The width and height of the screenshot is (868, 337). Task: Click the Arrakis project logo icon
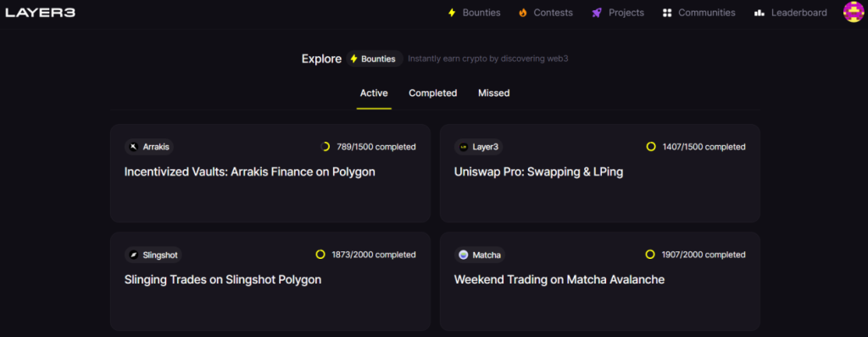point(133,147)
